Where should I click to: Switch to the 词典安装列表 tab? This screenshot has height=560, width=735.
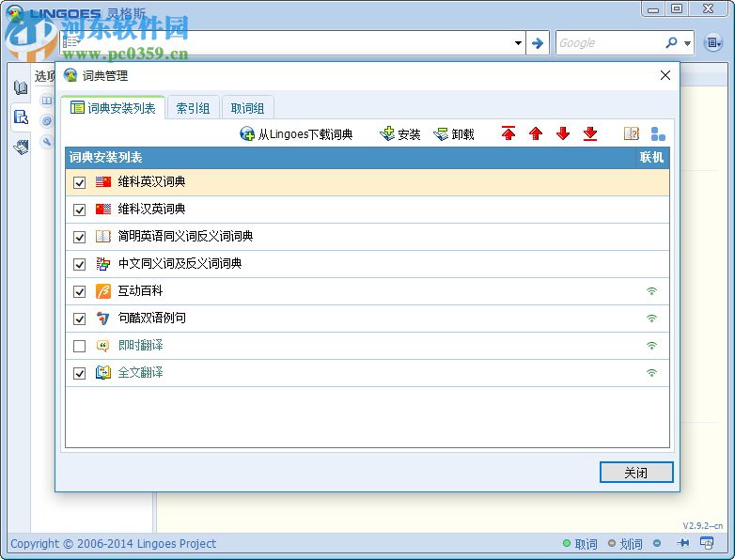click(x=113, y=108)
